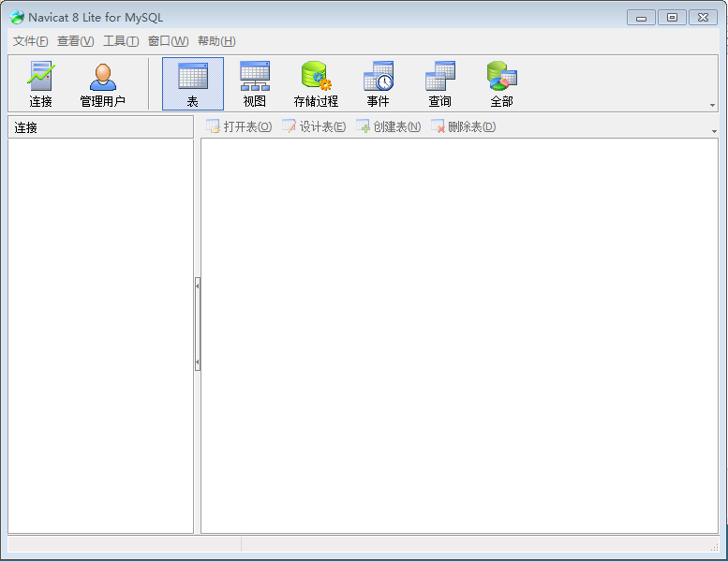Screen dimensions: 728x561
Task: Open 存储过程 (Stored Procedure) icon
Action: [316, 83]
